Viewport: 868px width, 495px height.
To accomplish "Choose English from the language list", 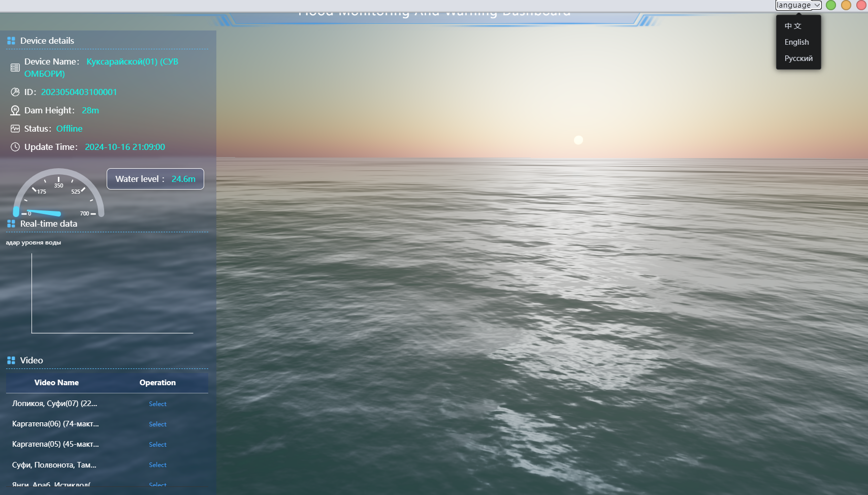I will click(x=796, y=42).
